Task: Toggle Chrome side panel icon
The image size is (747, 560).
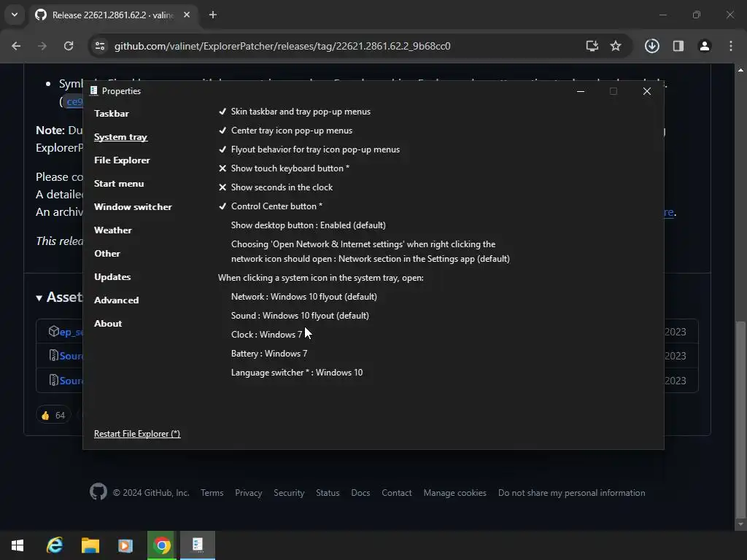Action: point(678,46)
